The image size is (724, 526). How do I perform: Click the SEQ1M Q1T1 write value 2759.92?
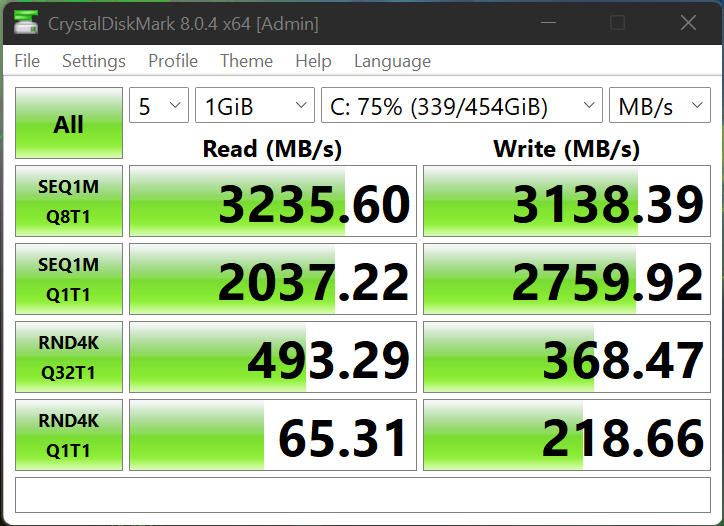(x=567, y=279)
